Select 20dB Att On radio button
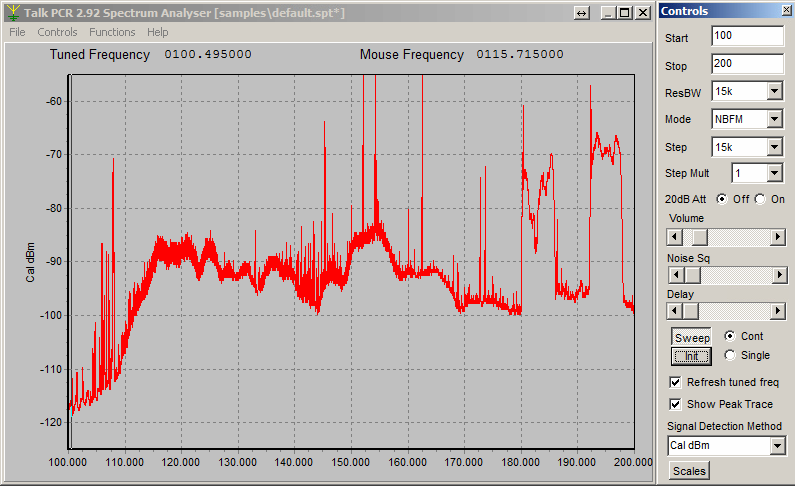The height and width of the screenshot is (486, 795). [x=760, y=199]
